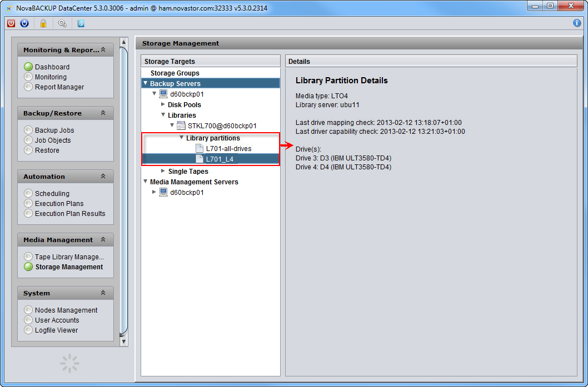Viewport: 588px width, 387px height.
Task: Click the blue info icon at the toolbar's right end
Action: click(x=577, y=23)
